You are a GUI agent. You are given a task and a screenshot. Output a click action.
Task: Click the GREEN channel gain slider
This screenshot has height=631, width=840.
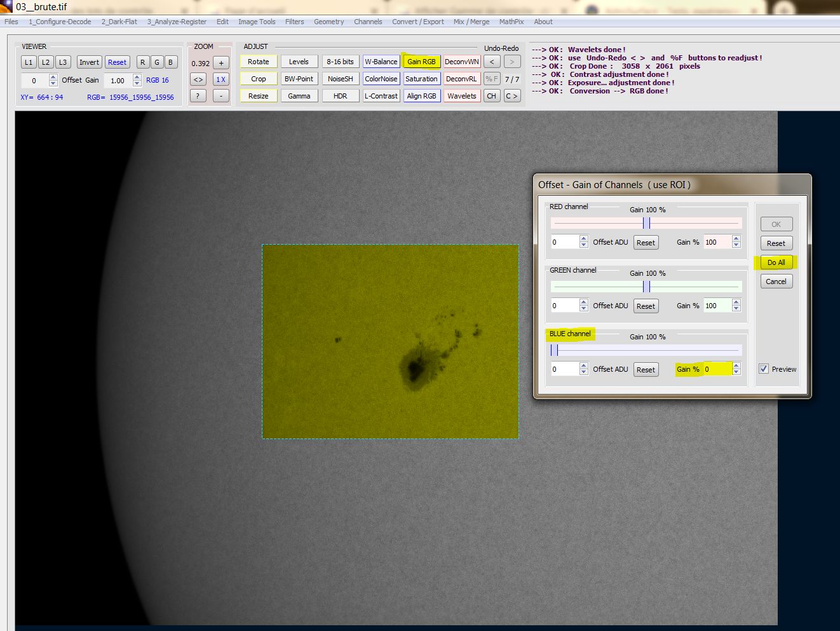[x=646, y=287]
